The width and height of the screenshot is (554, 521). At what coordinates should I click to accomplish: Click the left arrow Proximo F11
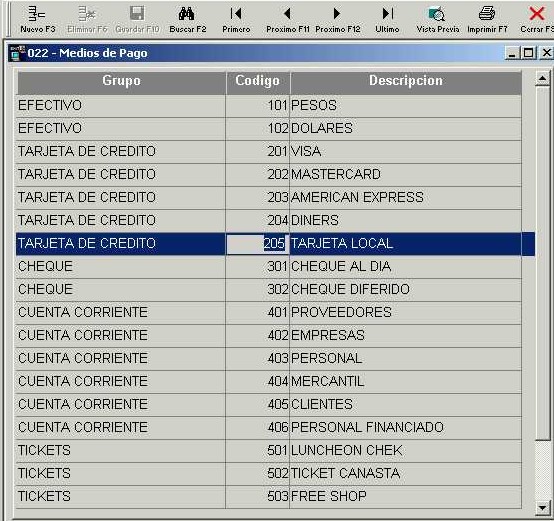click(x=287, y=14)
